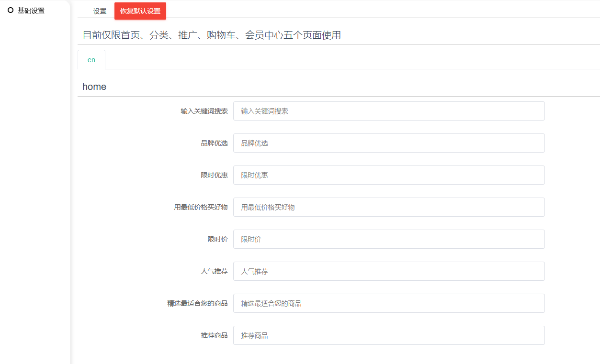
Task: Click the circle icon beside 基础设置
Action: pyautogui.click(x=11, y=11)
